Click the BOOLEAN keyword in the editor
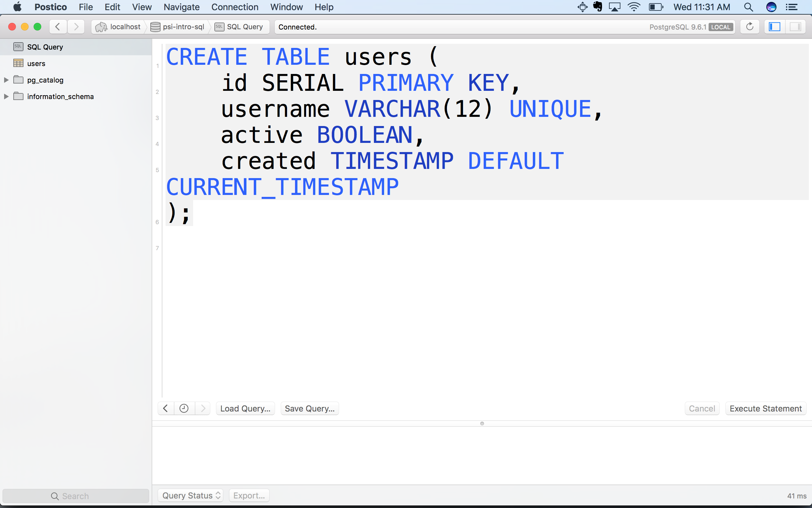 click(364, 135)
